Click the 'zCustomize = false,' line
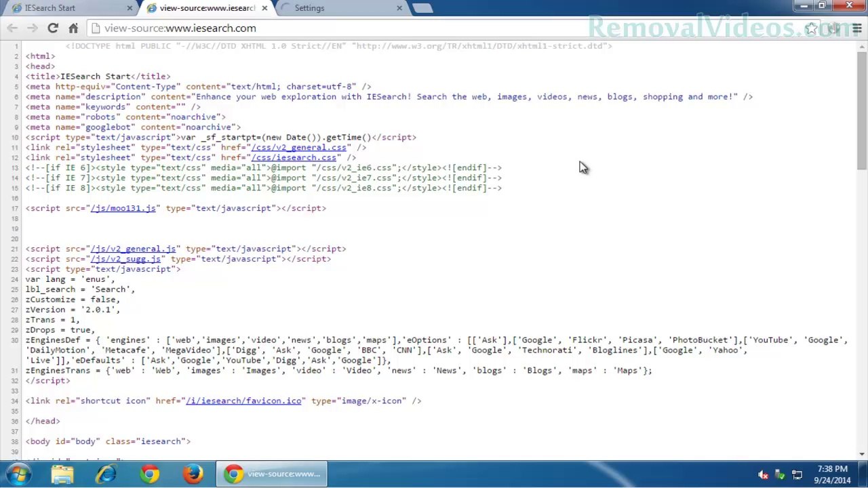 pyautogui.click(x=73, y=299)
